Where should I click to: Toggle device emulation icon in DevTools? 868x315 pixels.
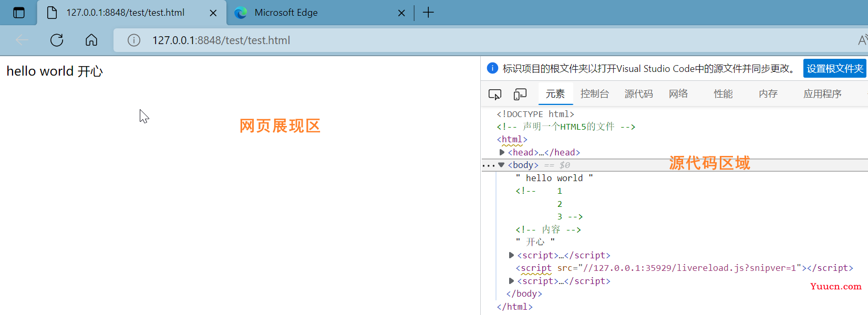520,94
